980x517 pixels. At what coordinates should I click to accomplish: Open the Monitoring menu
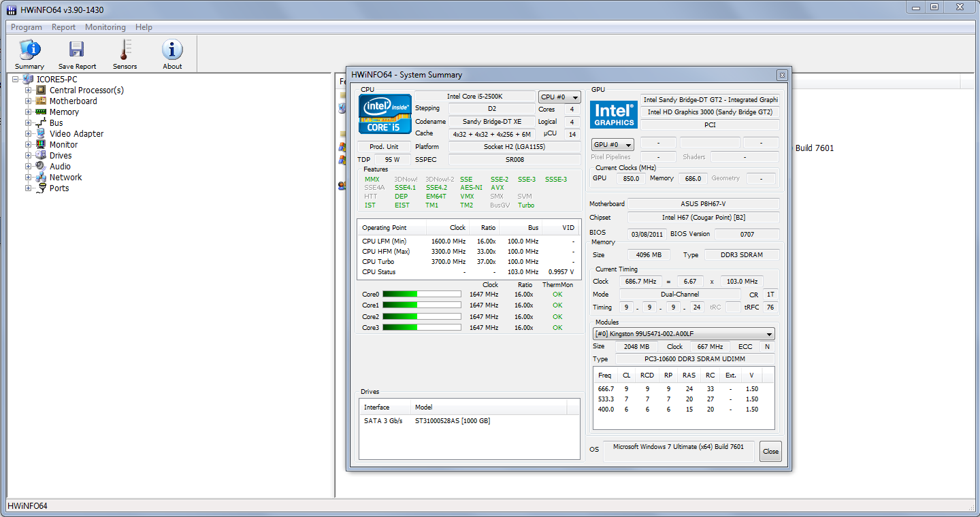(x=105, y=27)
